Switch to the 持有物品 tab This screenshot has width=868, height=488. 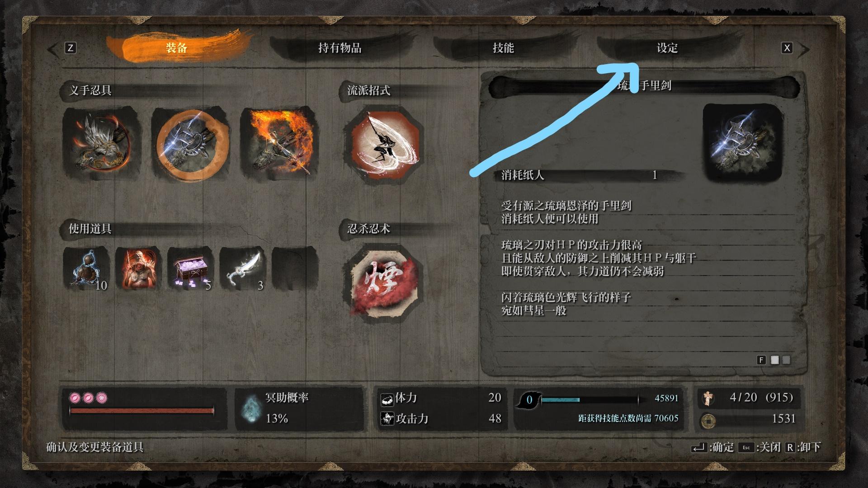[340, 48]
